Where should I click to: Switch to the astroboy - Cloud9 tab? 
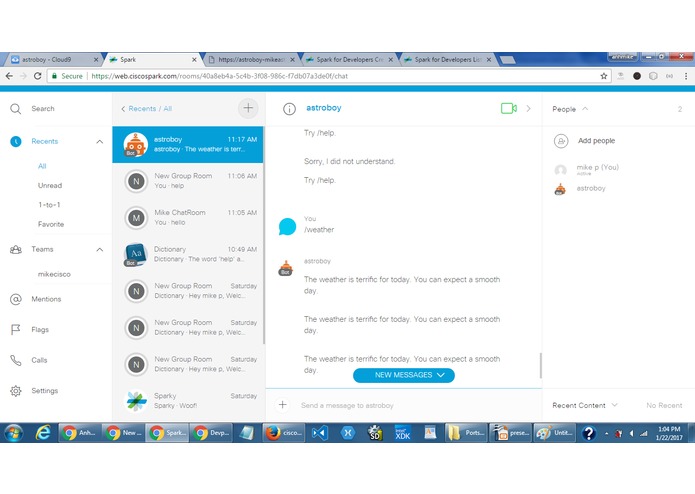tap(52, 59)
